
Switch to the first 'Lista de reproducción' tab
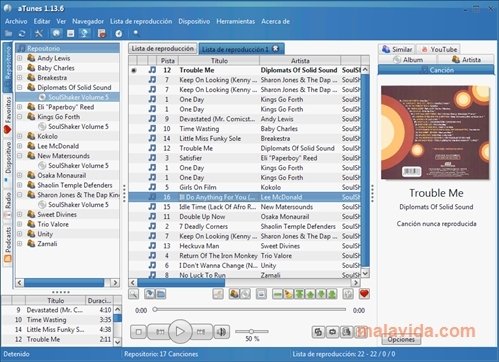click(163, 49)
